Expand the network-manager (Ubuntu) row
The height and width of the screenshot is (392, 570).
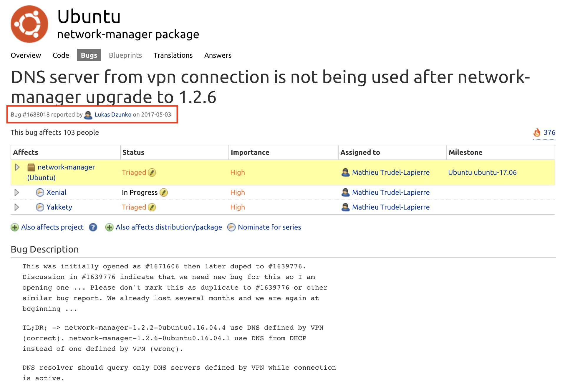17,167
